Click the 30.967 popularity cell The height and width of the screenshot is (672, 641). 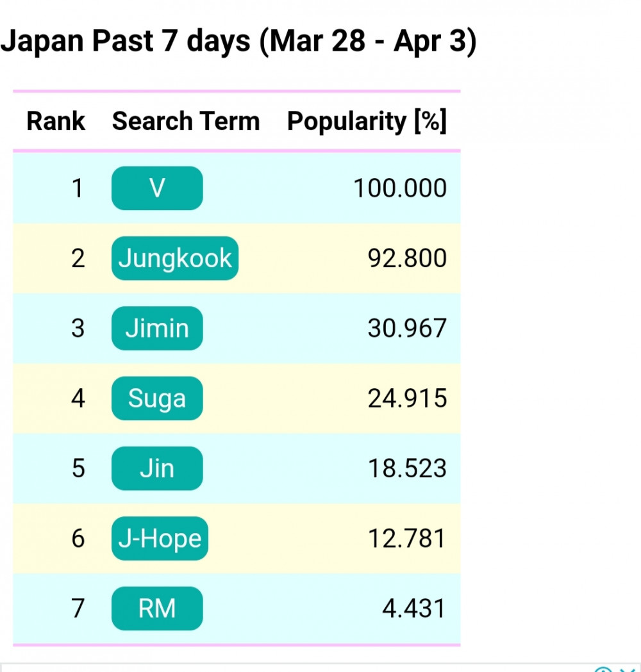click(407, 328)
